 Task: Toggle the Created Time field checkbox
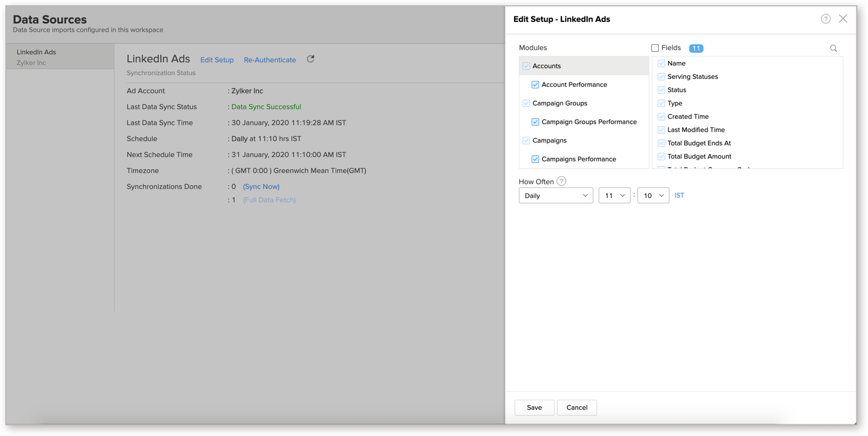(x=662, y=117)
